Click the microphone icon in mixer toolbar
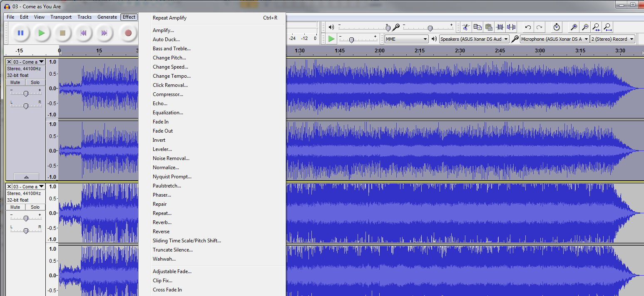This screenshot has width=644, height=296. coord(396,27)
